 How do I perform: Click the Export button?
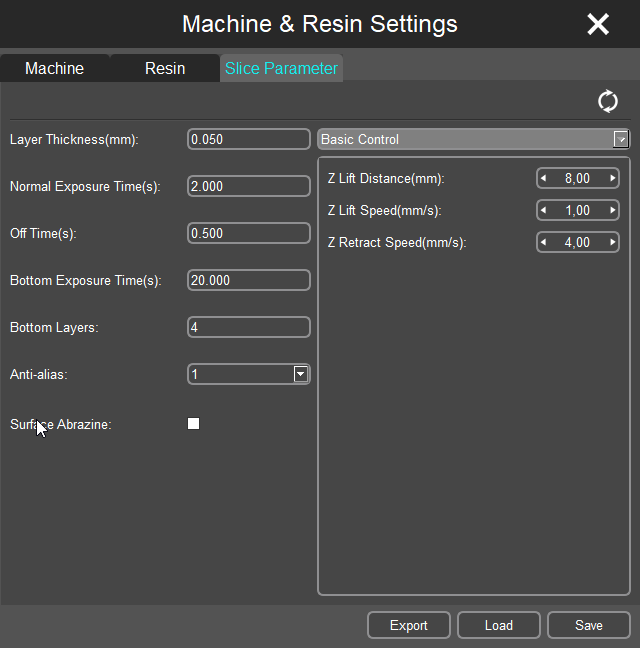tap(409, 625)
